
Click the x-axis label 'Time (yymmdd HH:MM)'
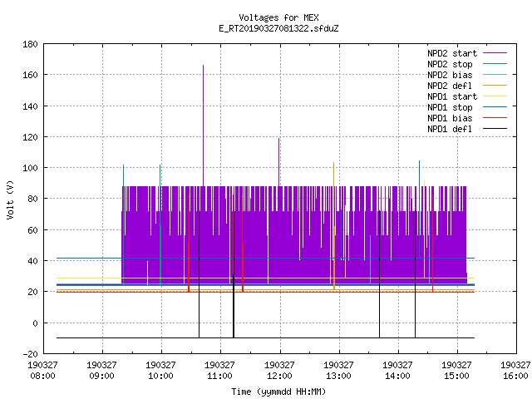click(x=278, y=392)
